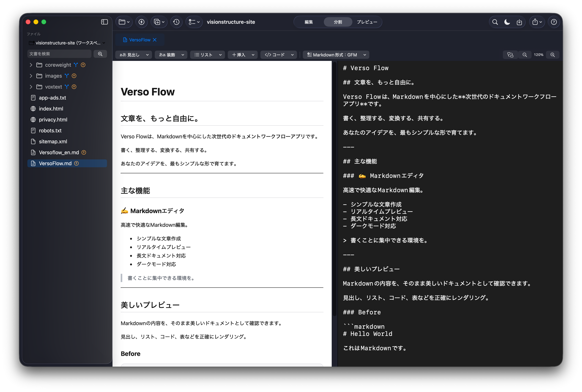
Task: Select VersoFlow.md in the file list
Action: coord(67,164)
